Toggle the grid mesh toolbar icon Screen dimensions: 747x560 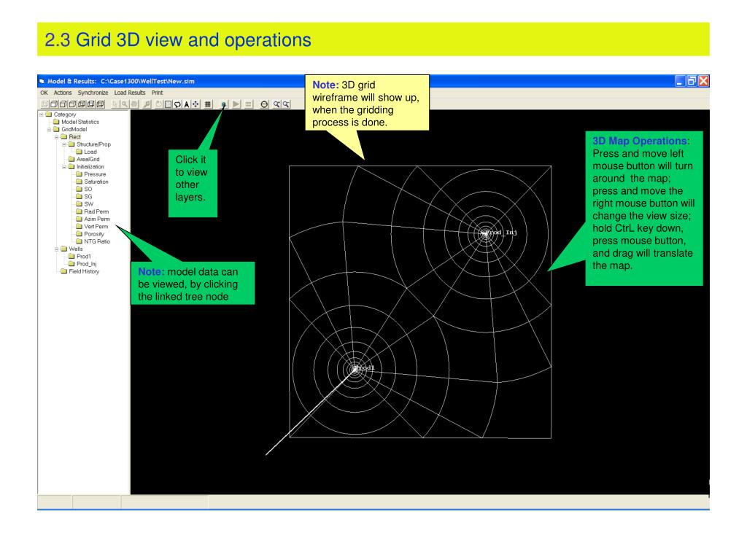point(208,104)
